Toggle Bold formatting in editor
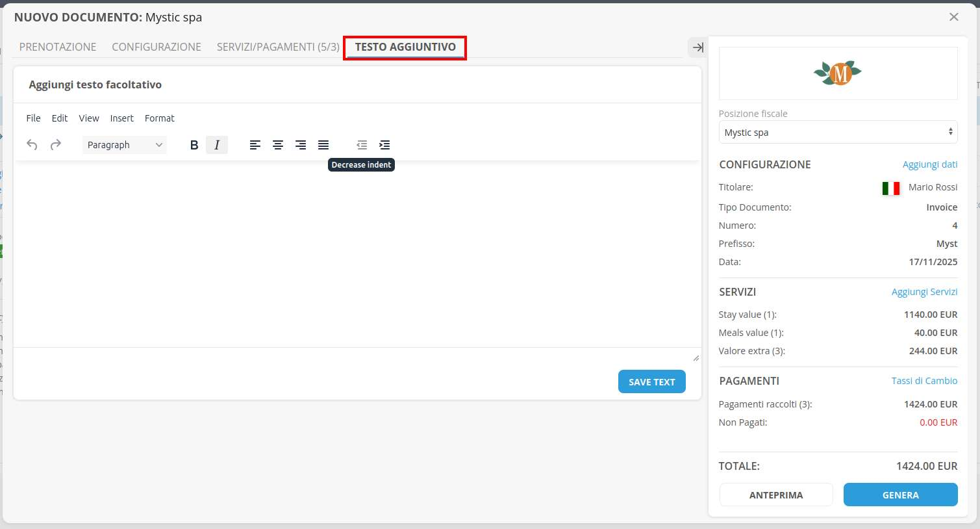 pyautogui.click(x=194, y=145)
